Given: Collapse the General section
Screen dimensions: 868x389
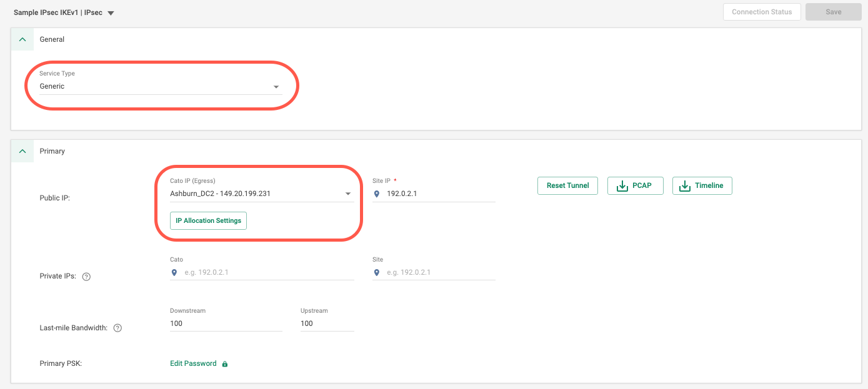Looking at the screenshot, I should click(x=22, y=39).
